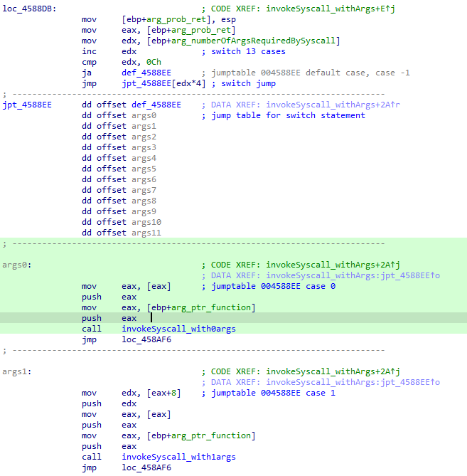Select the args1 jump table entry
This screenshot has width=467, height=476.
pyautogui.click(x=144, y=126)
